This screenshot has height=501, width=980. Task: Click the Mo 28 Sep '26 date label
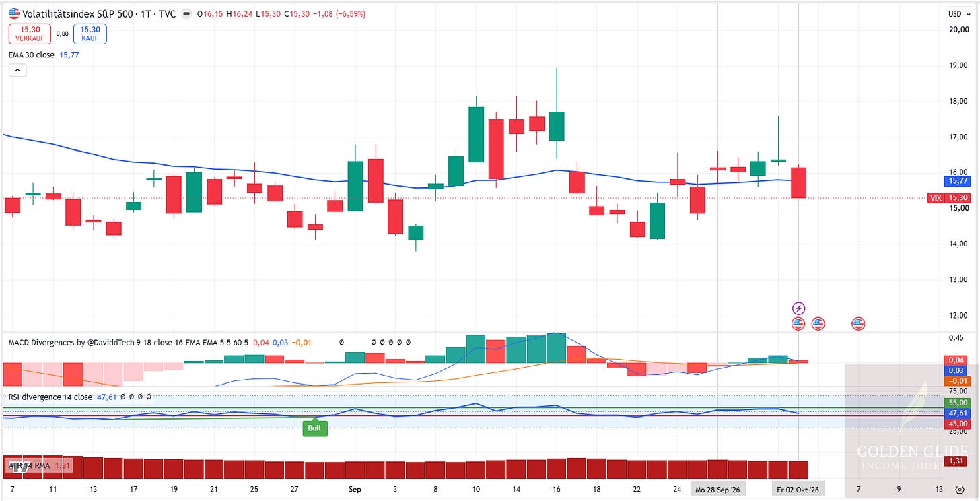pos(717,489)
